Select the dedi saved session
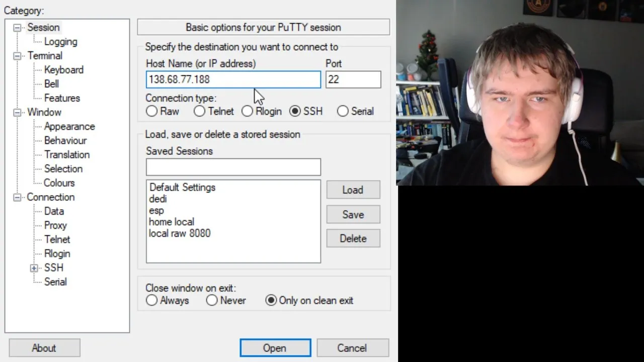644x362 pixels. click(x=158, y=199)
